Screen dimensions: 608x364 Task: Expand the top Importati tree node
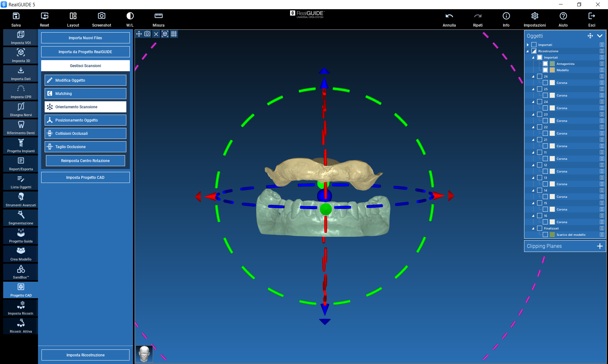[528, 45]
